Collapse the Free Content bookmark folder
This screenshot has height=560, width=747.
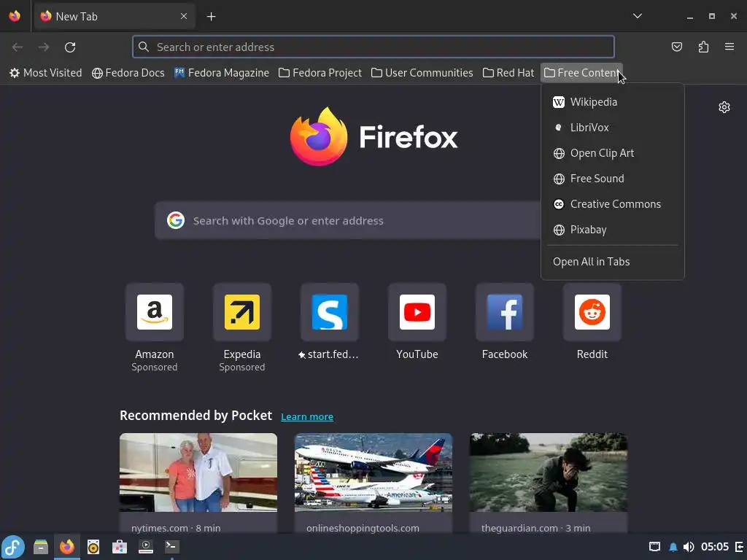tap(581, 73)
